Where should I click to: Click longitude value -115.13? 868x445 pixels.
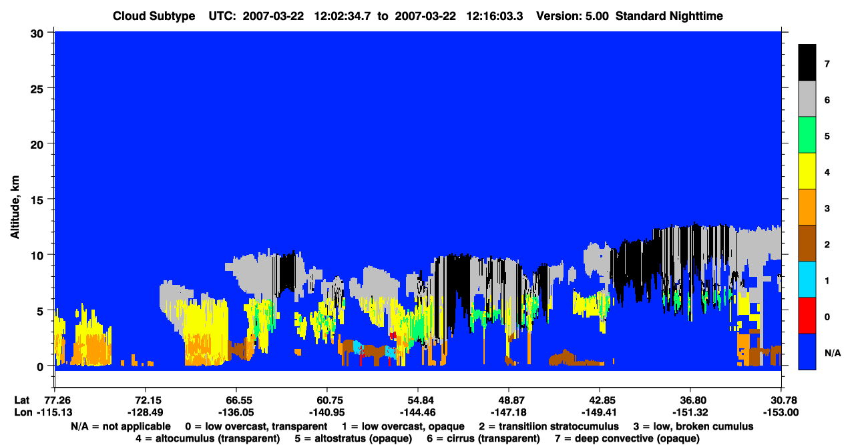click(x=55, y=412)
